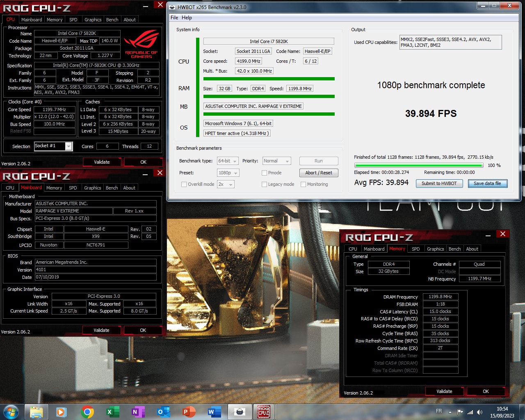Click the Core Voltage 1.227 V value
This screenshot has width=525, height=420.
[x=105, y=56]
